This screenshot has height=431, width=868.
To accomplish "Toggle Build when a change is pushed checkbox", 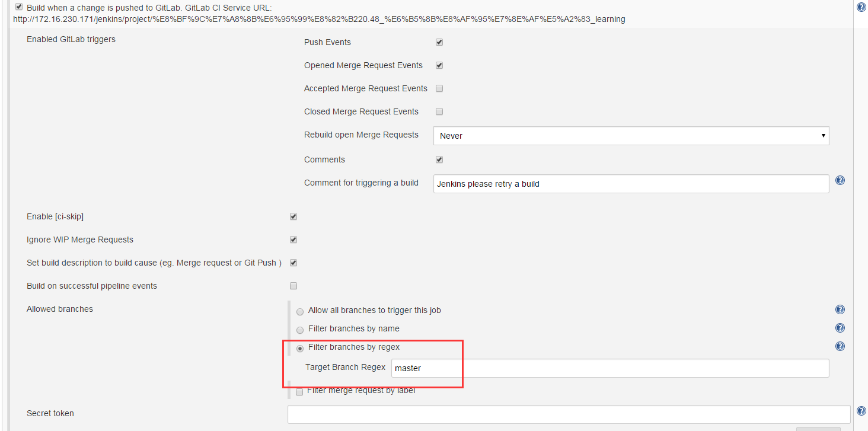I will (19, 7).
